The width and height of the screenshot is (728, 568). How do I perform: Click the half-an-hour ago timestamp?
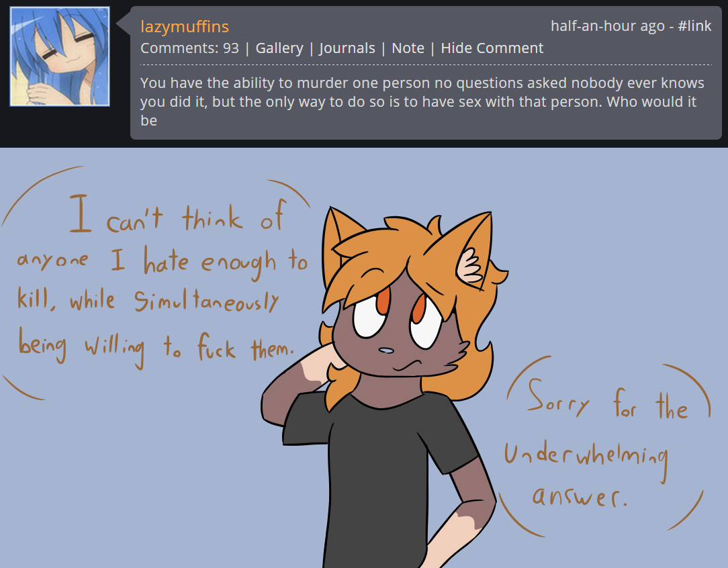point(607,26)
